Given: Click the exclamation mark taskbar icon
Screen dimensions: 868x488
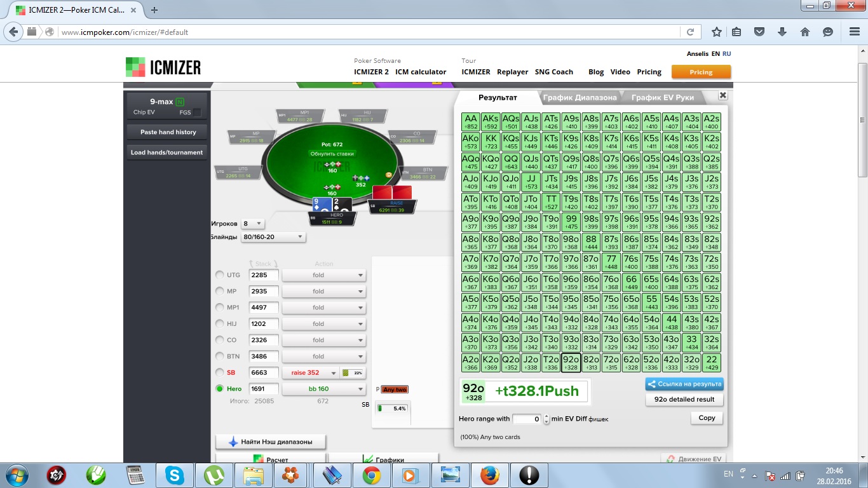Looking at the screenshot, I should [529, 475].
